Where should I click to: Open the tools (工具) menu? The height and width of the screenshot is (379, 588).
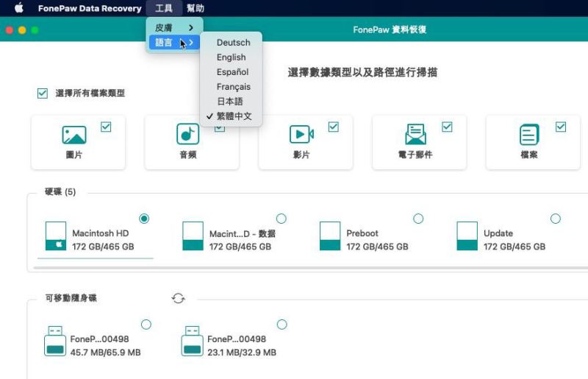tap(164, 8)
